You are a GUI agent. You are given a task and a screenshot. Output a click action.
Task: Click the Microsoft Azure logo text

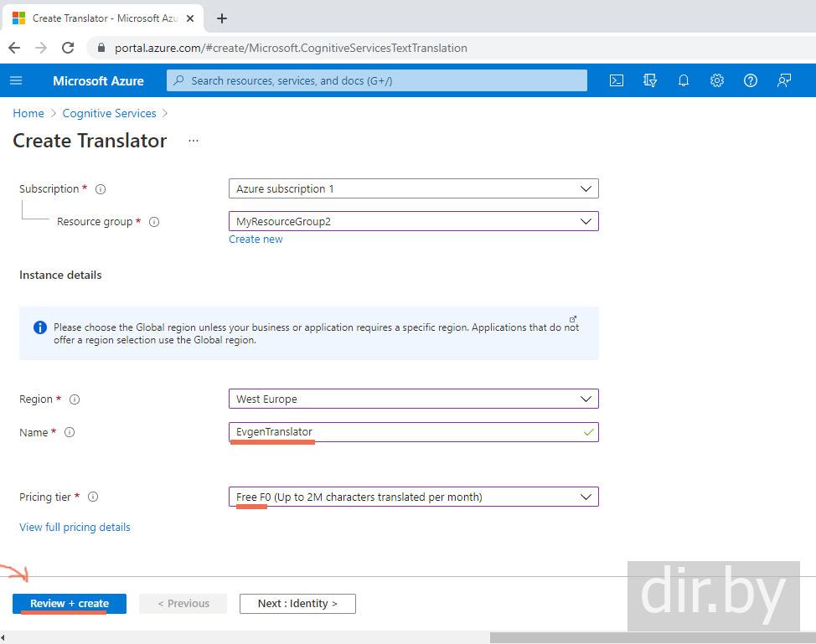click(98, 81)
